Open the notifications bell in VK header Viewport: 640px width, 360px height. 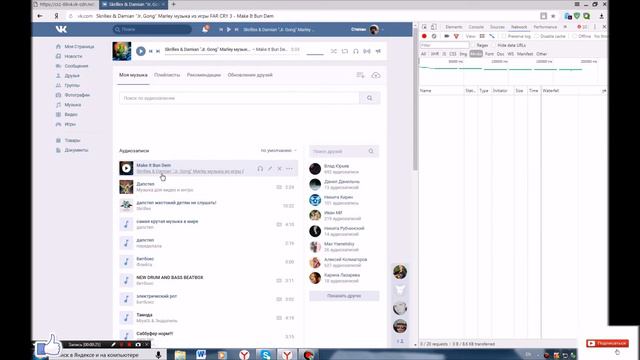(205, 29)
